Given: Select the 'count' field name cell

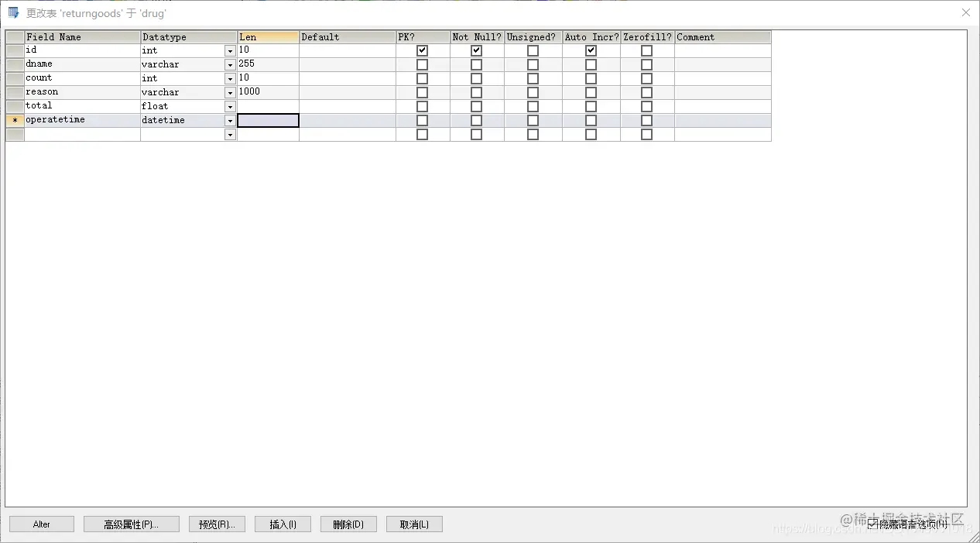Looking at the screenshot, I should coord(82,78).
